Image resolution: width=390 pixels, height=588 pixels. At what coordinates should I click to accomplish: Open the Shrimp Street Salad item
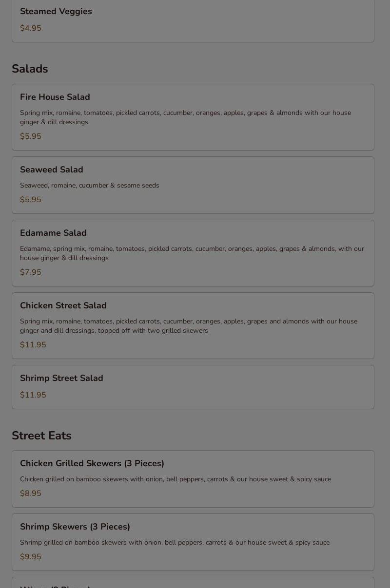61,378
